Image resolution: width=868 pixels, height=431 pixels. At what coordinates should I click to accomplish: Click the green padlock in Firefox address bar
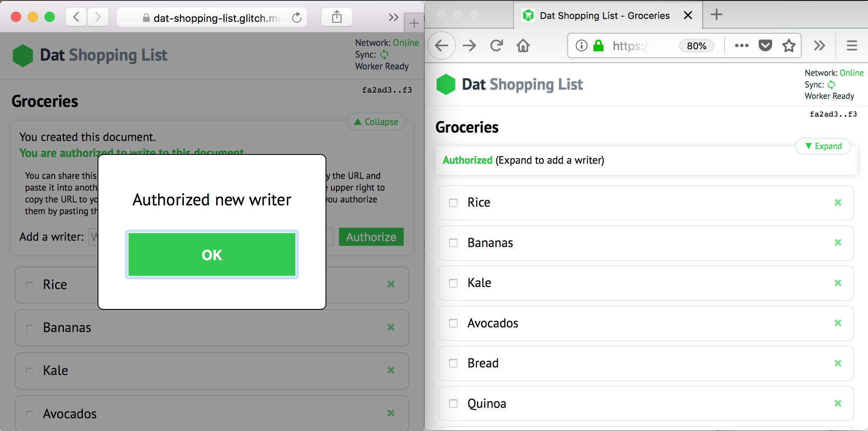598,45
